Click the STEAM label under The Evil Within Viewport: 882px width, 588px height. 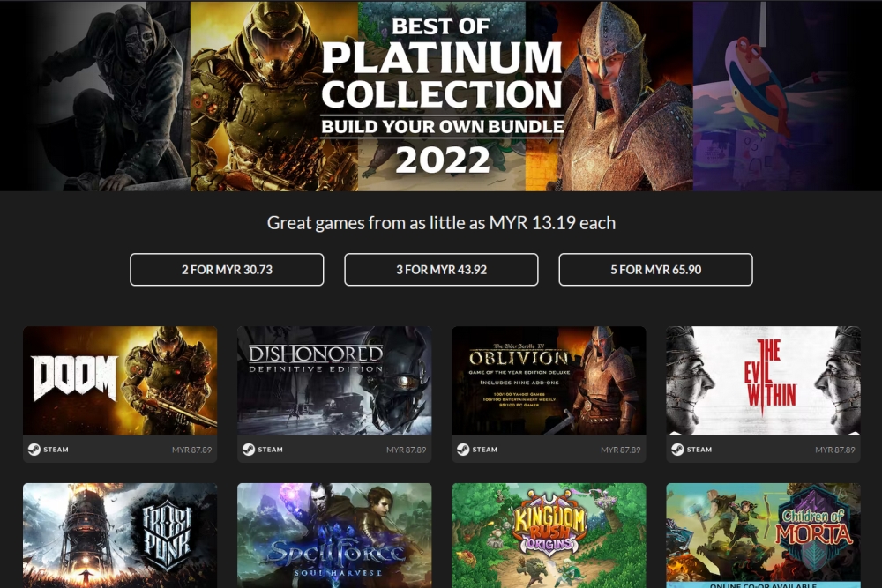coord(699,450)
